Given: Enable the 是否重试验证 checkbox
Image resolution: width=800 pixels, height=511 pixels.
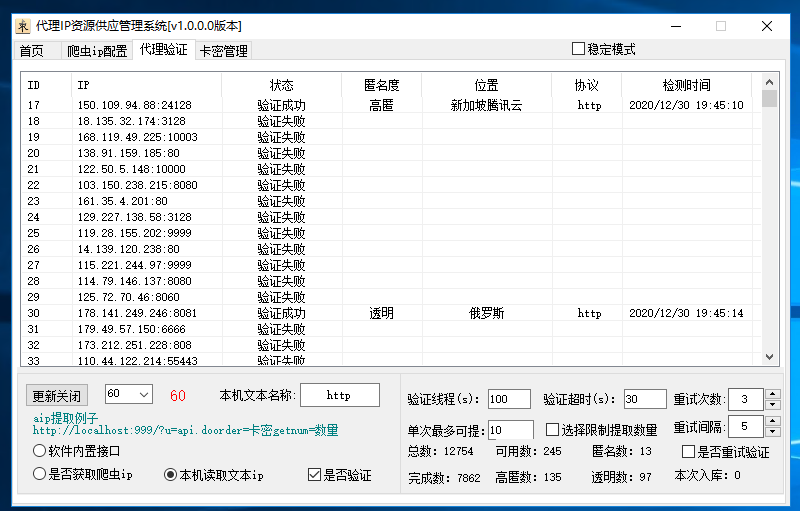Looking at the screenshot, I should point(688,452).
